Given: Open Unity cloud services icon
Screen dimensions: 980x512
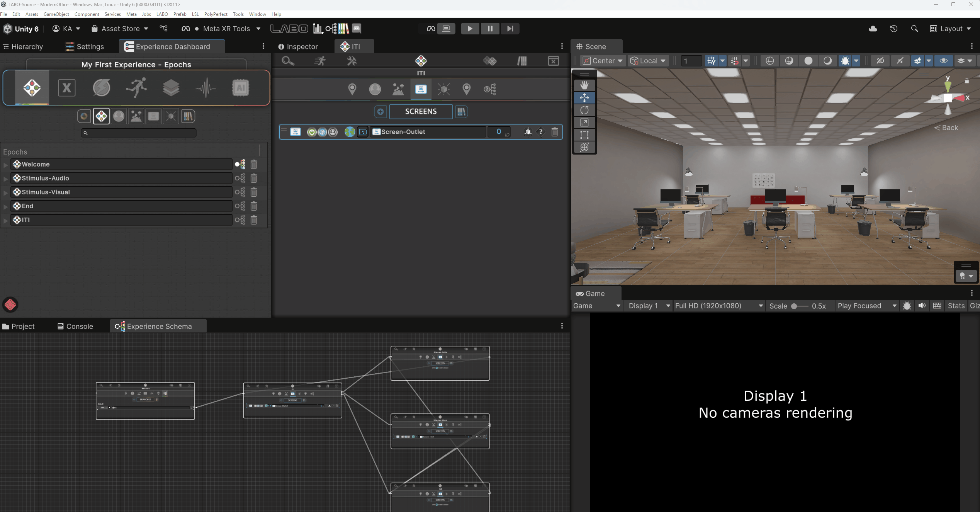Looking at the screenshot, I should click(x=873, y=29).
